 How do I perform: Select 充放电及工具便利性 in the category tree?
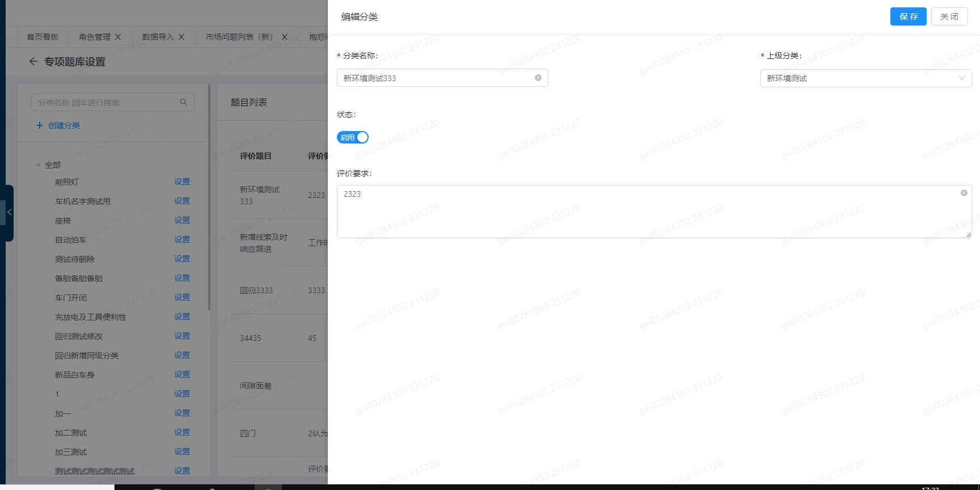pyautogui.click(x=91, y=317)
